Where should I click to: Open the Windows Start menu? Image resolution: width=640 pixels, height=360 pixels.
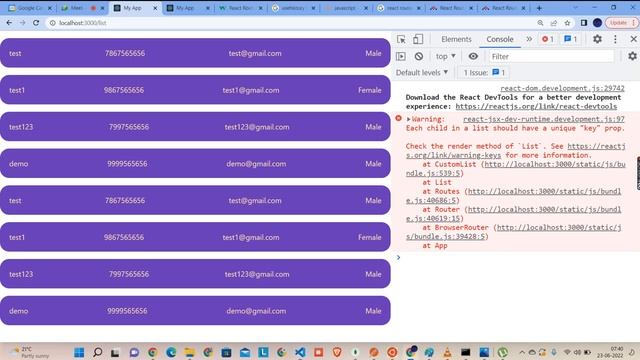[x=79, y=352]
